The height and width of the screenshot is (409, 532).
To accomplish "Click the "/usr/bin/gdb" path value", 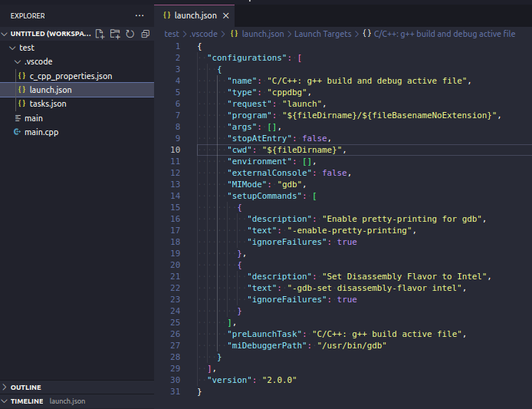I will point(352,345).
